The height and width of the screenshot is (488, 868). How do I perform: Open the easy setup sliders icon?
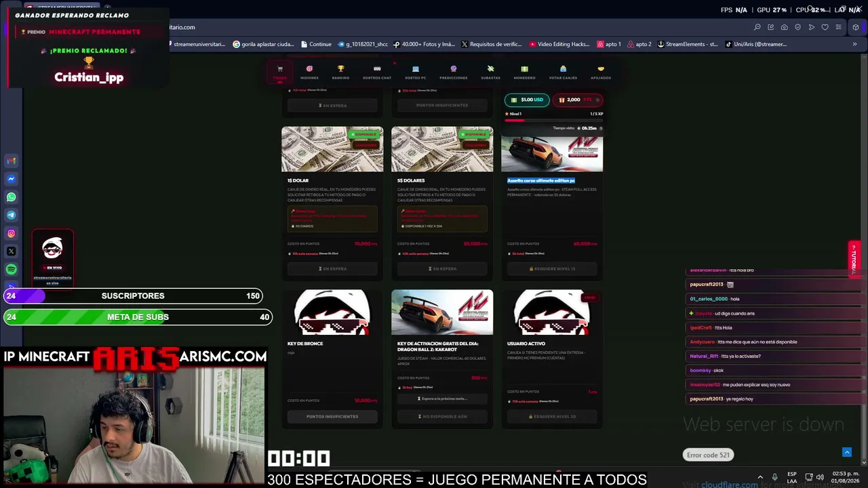point(839,27)
